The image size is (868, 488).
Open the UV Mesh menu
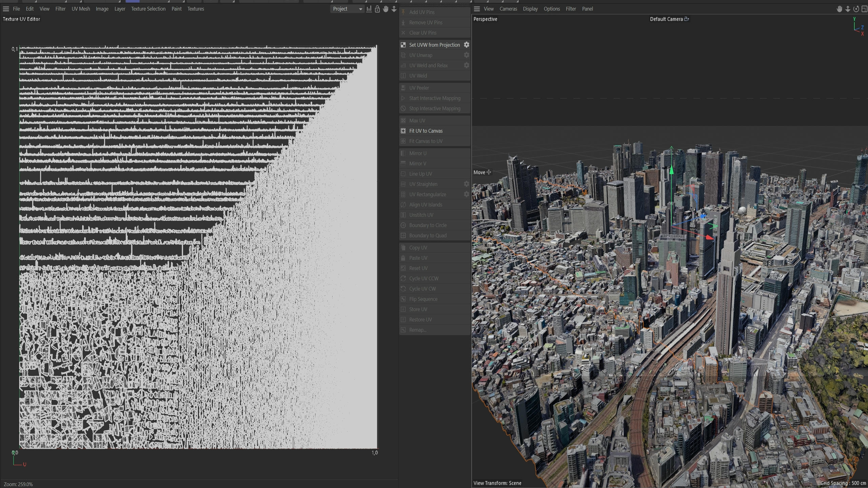coord(81,9)
